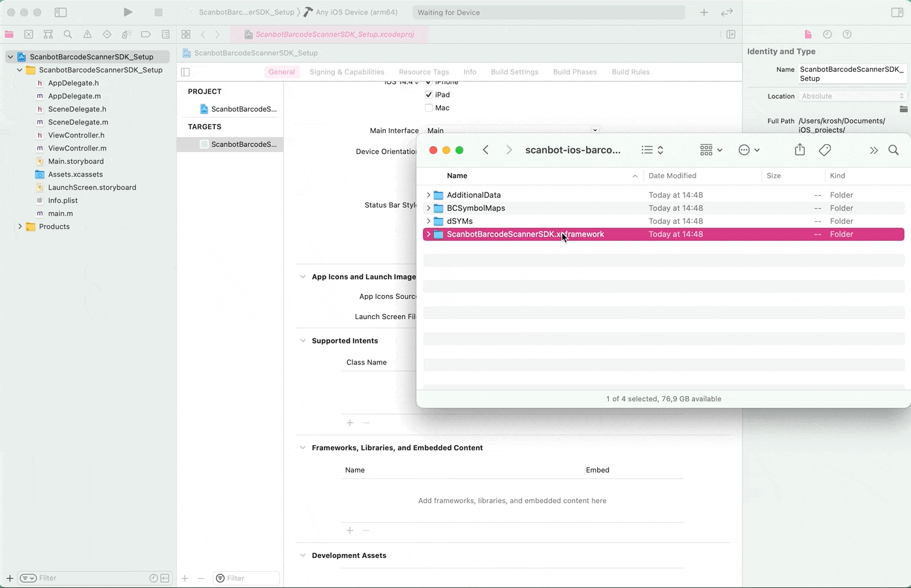The width and height of the screenshot is (911, 588).
Task: Expand the AdditionalData folder
Action: 428,195
